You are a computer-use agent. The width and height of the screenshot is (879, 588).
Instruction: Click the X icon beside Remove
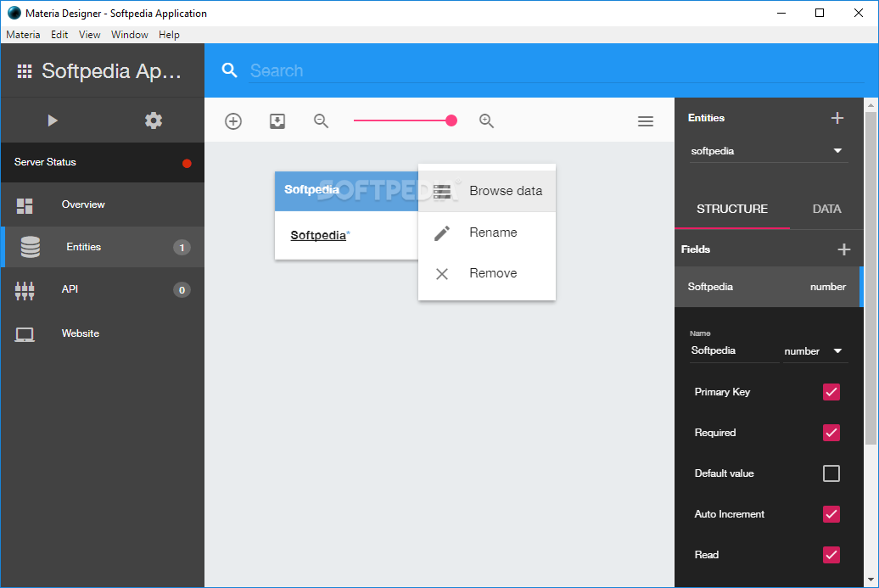point(442,273)
